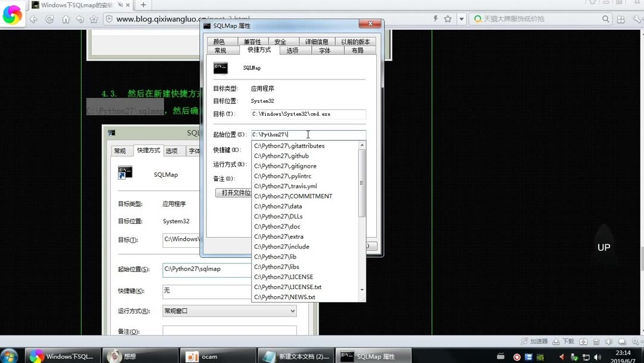
Task: Click the USB safely-remove icon in the system tray
Action: click(x=573, y=357)
